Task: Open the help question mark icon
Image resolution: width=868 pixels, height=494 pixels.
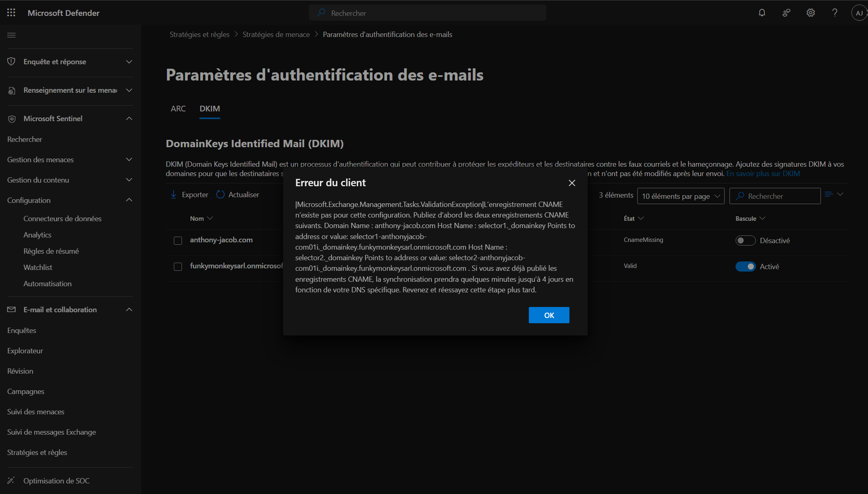Action: 835,13
